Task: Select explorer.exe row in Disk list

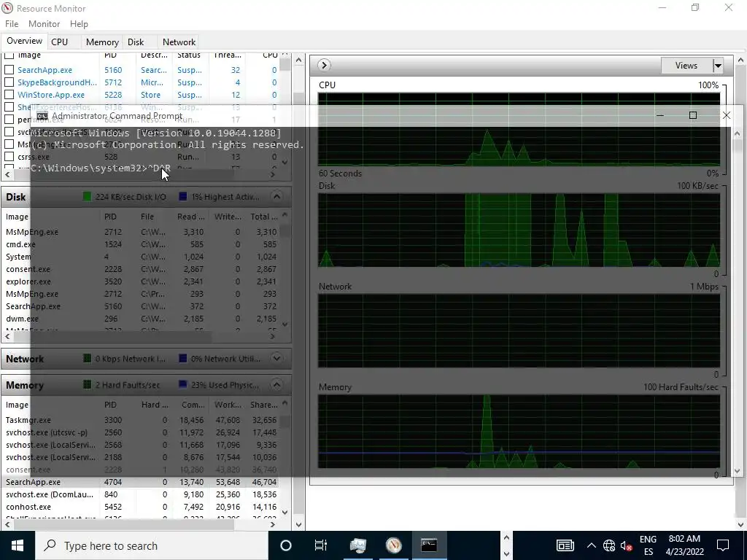Action: 142,281
